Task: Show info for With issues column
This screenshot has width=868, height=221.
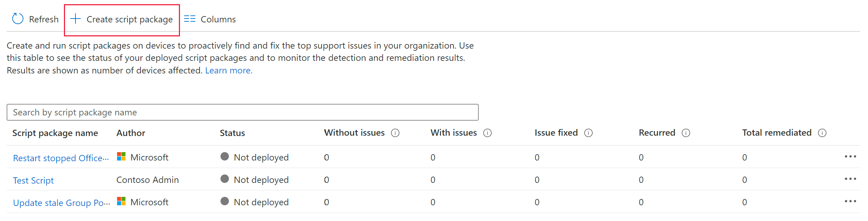Action: (x=487, y=133)
